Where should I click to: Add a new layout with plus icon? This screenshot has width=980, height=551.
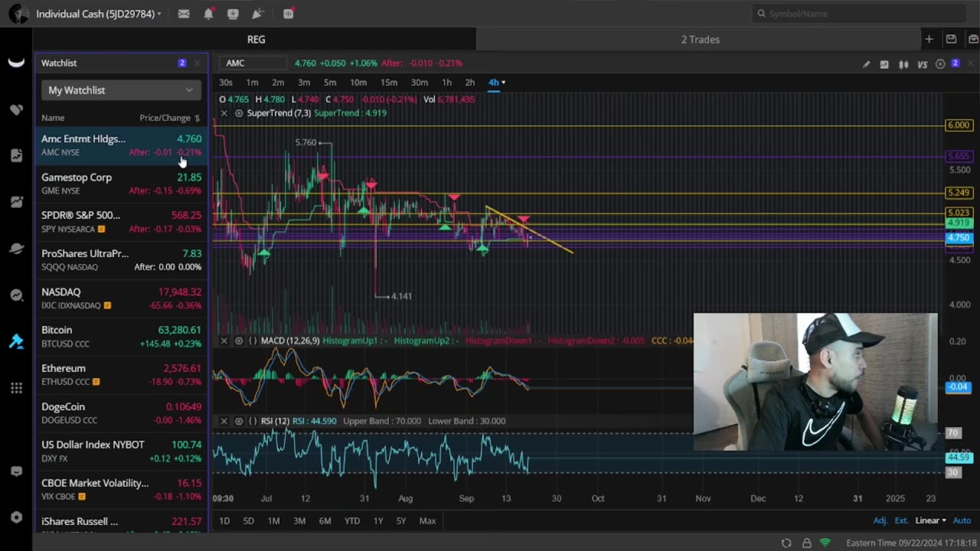(929, 39)
